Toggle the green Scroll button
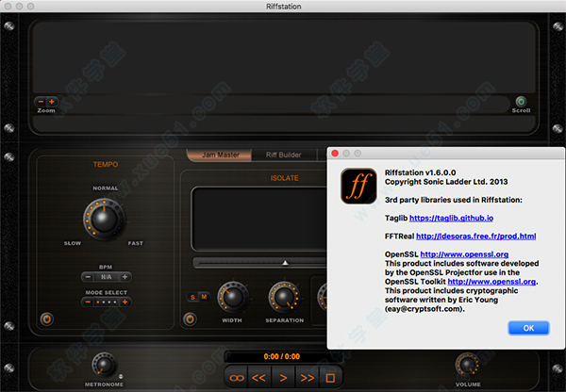 521,101
